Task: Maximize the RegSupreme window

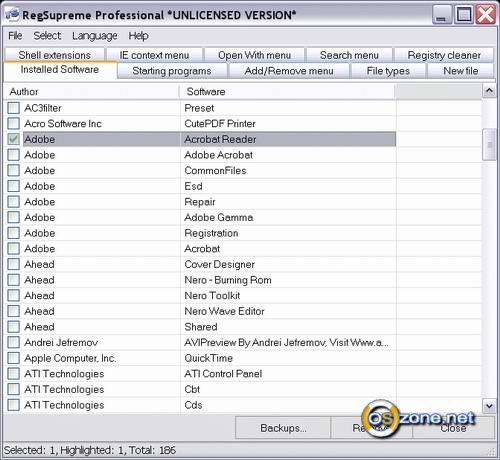Action: [x=464, y=15]
